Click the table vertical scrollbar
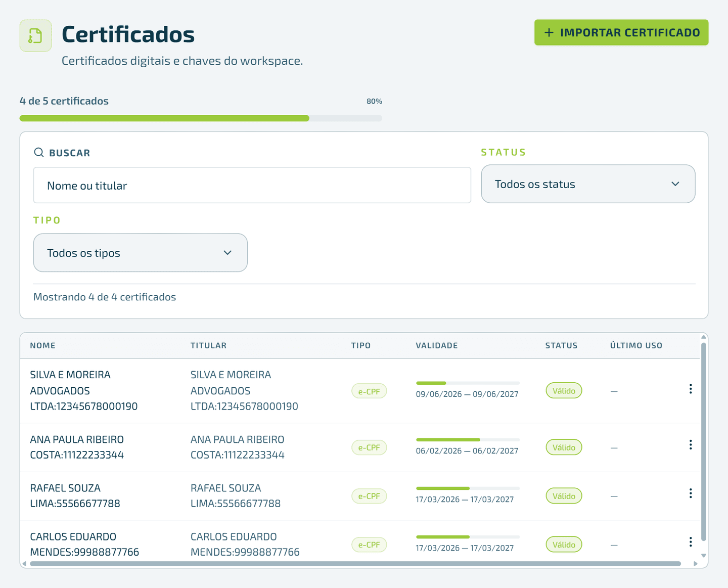 coord(703,442)
